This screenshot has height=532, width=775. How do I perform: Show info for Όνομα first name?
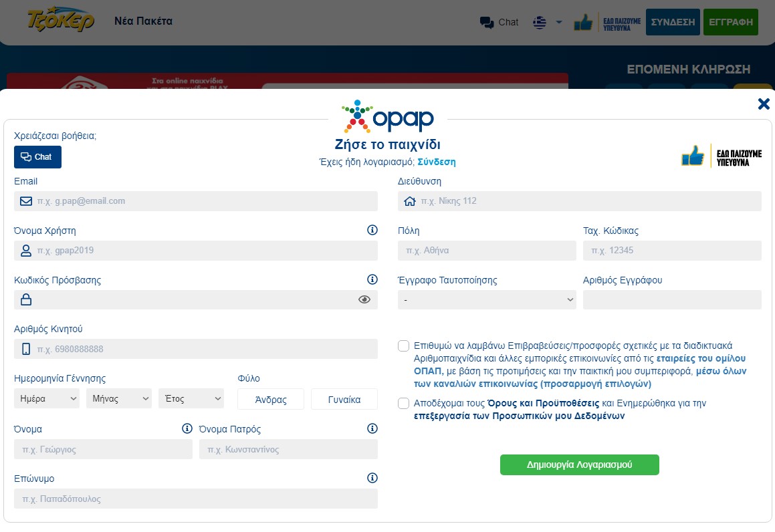(x=187, y=428)
